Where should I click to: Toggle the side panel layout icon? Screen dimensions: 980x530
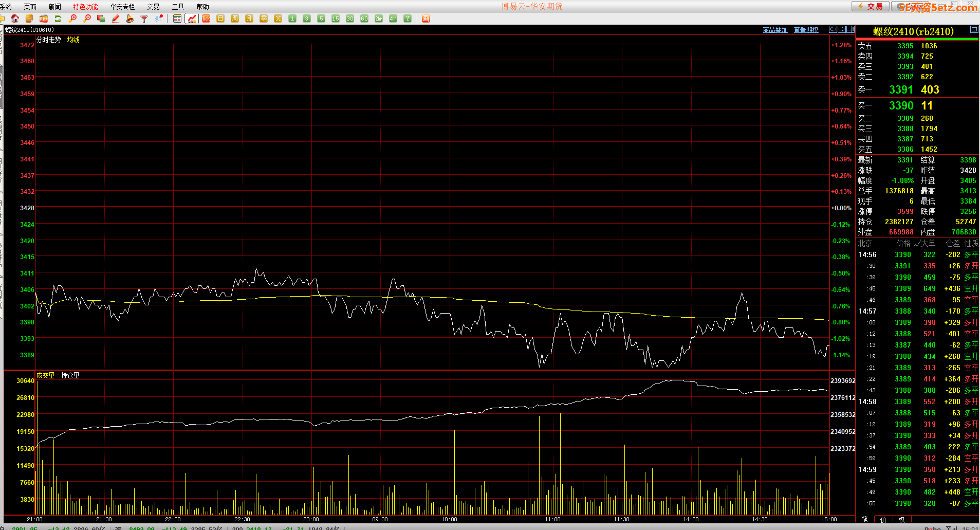850,29
